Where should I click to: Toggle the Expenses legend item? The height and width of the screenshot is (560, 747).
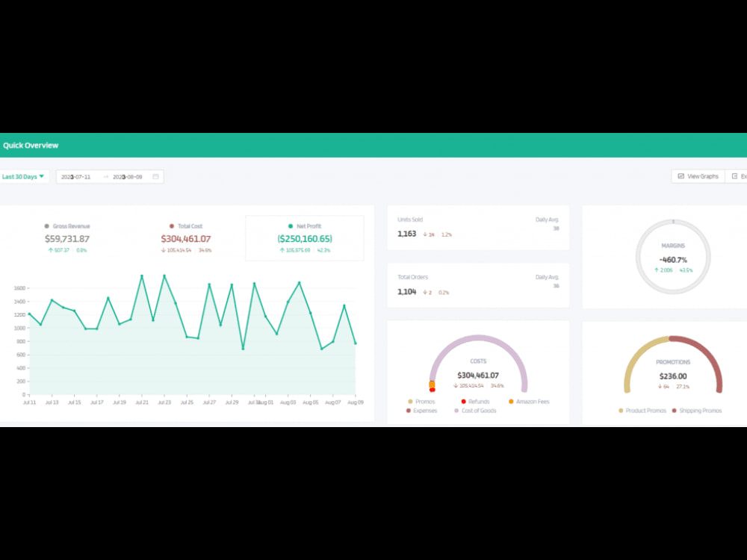coord(421,411)
